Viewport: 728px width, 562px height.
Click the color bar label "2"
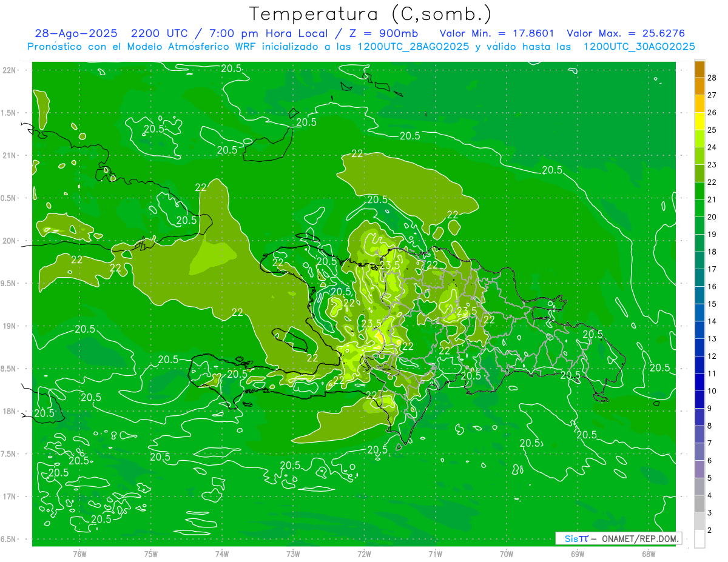710,530
